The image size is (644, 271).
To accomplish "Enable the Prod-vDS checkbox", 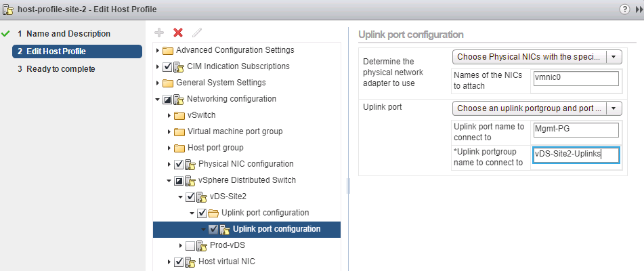I will [190, 245].
